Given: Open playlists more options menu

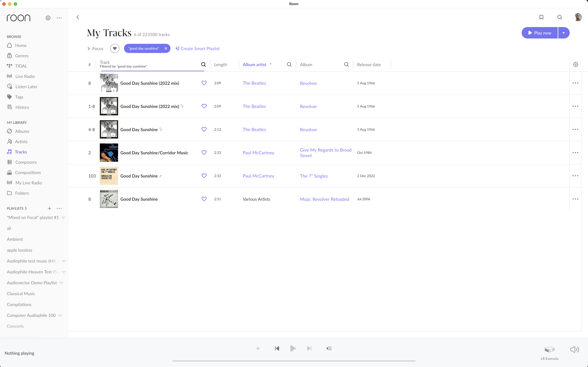Looking at the screenshot, I should point(59,208).
